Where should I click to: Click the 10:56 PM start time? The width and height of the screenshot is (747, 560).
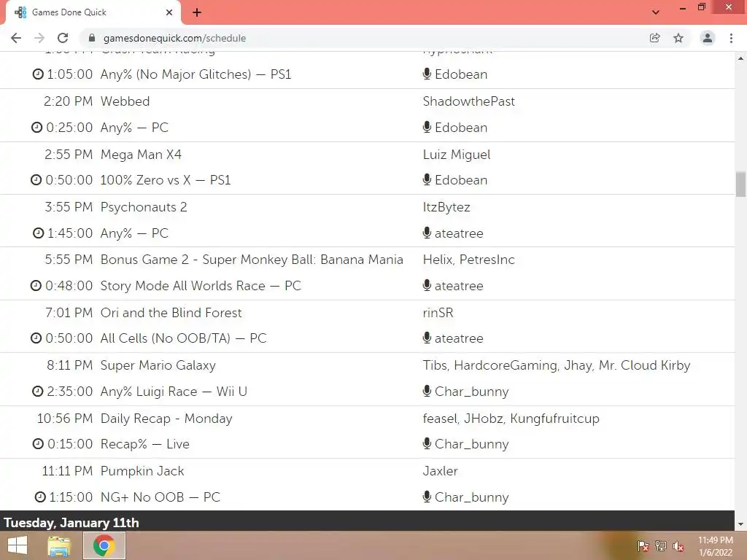[65, 419]
